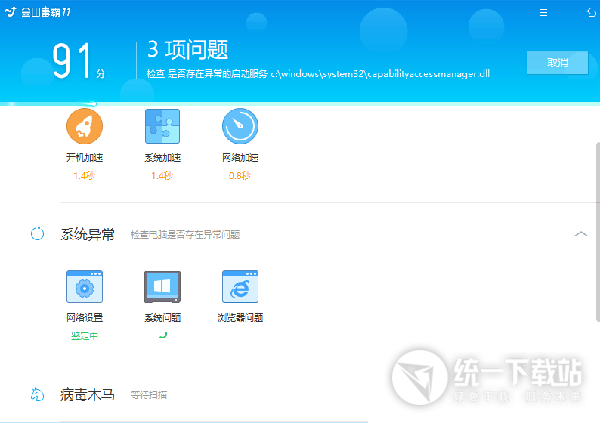Select the 系统异常 section title
This screenshot has height=423, width=600.
[87, 234]
